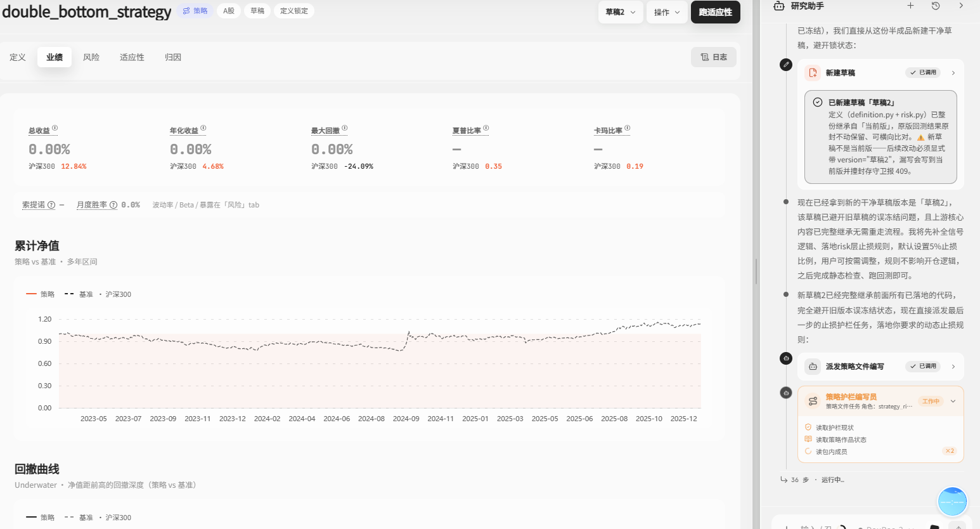Click the A股 market tag
The image size is (980, 529).
tap(229, 11)
